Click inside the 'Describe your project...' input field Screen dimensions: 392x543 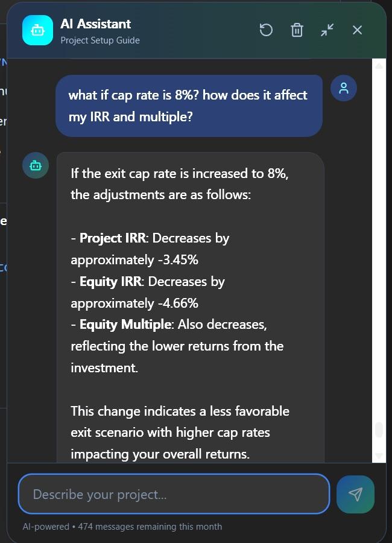(174, 494)
